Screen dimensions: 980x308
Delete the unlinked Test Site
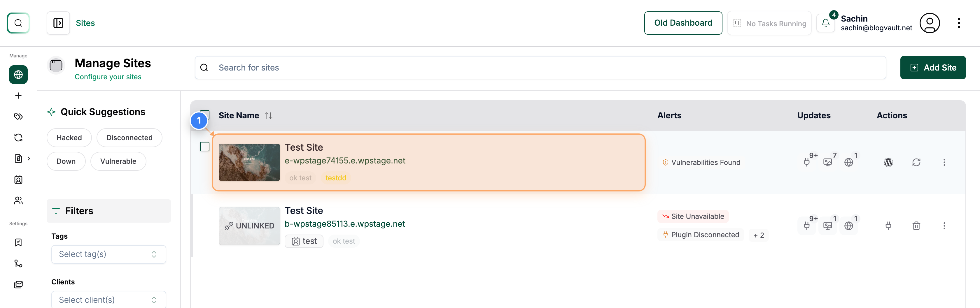pos(916,226)
